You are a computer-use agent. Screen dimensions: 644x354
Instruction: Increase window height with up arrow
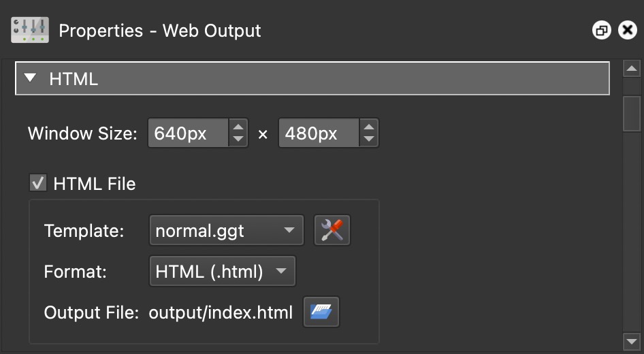click(368, 127)
